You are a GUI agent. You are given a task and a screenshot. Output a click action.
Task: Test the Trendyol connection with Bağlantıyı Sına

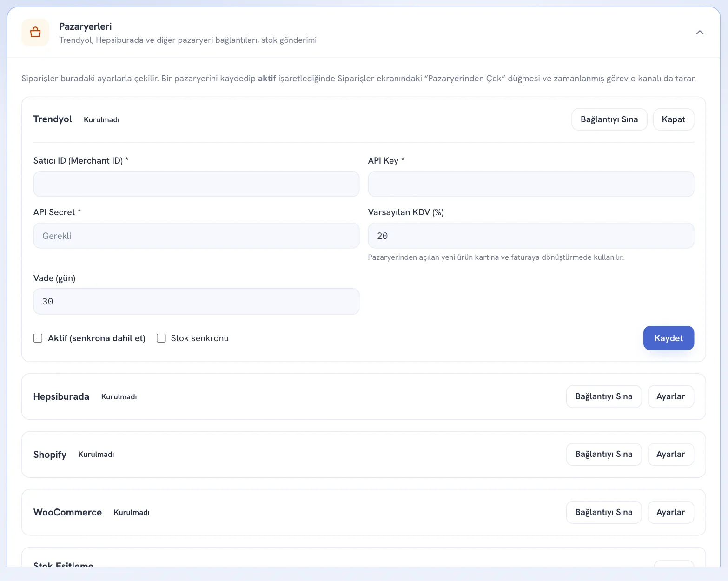click(609, 119)
